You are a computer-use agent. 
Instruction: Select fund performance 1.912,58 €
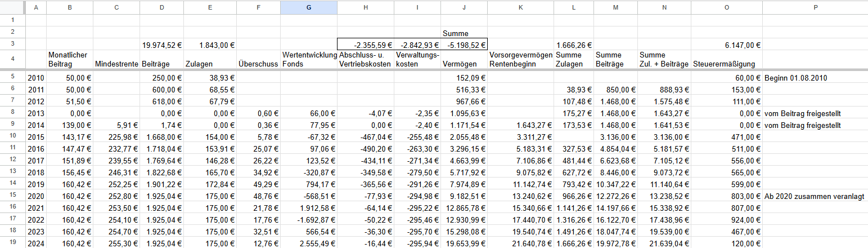308,208
